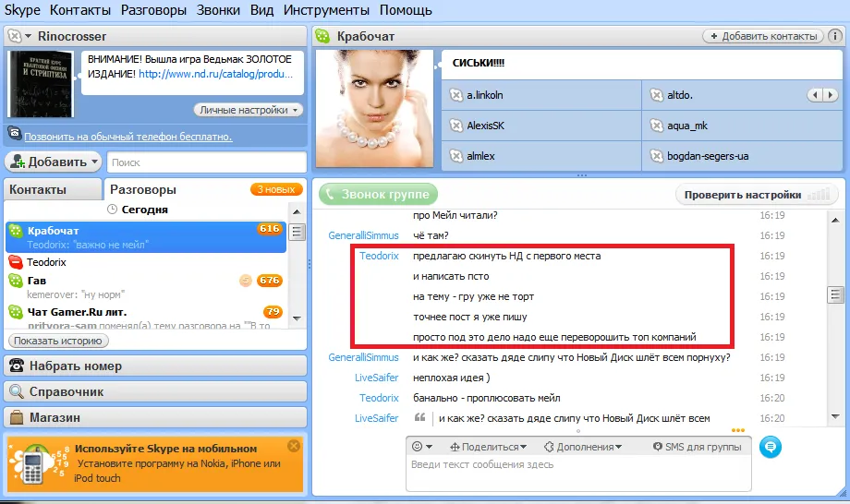This screenshot has width=850, height=504.
Task: Click chat scroll up arrow
Action: 835,220
